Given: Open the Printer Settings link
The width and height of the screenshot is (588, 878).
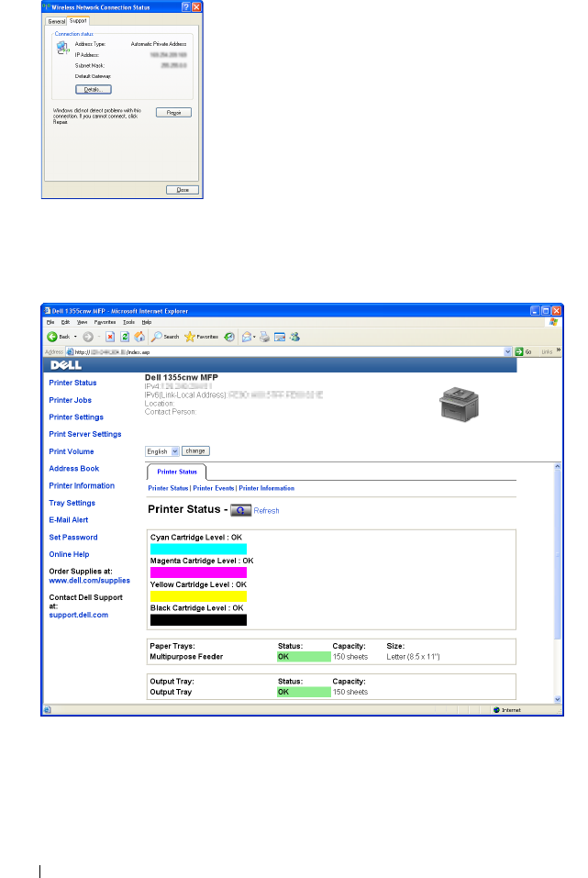Looking at the screenshot, I should [x=76, y=417].
